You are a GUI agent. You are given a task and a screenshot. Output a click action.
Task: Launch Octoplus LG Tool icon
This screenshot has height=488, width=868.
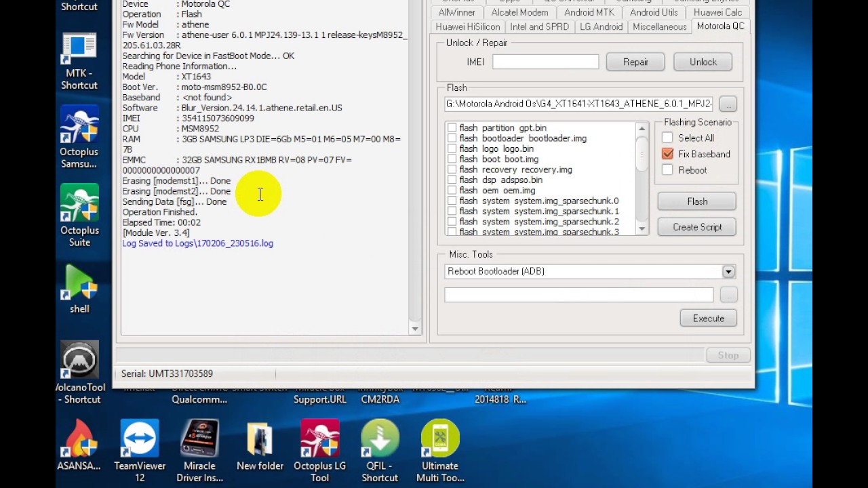[319, 450]
